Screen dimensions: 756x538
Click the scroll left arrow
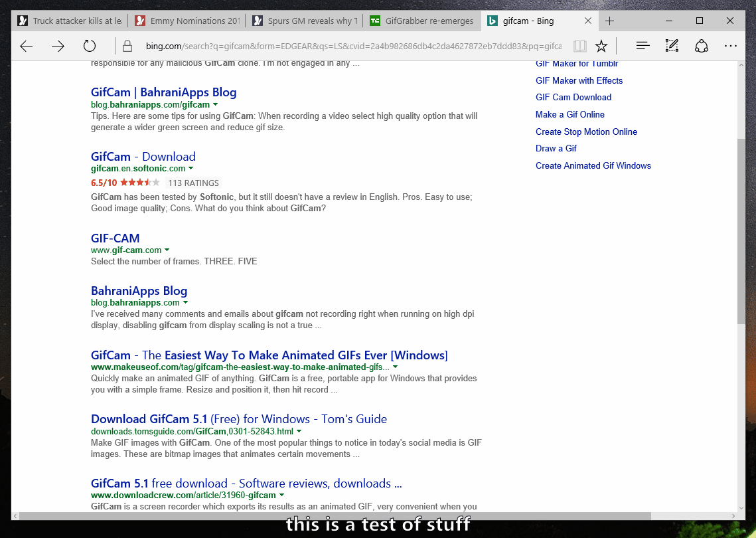coord(15,516)
